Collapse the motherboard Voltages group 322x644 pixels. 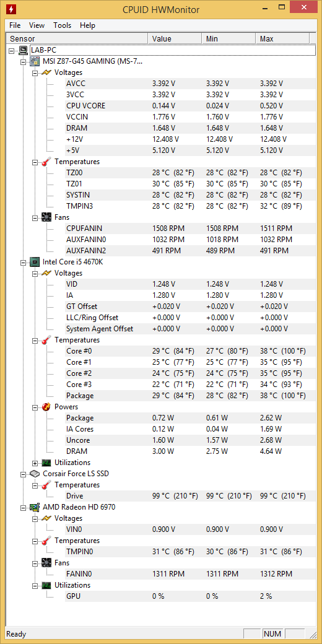click(x=35, y=72)
